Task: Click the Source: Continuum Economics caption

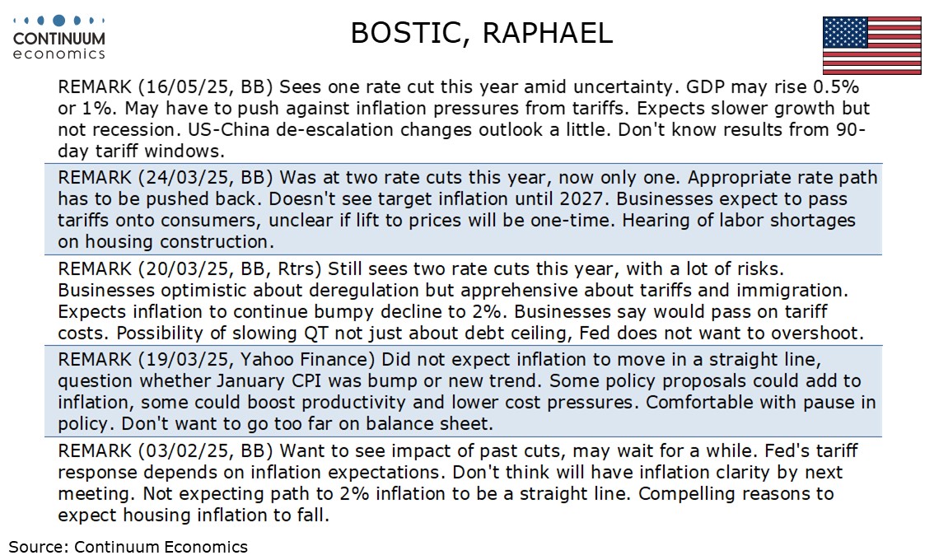Action: coord(128,547)
